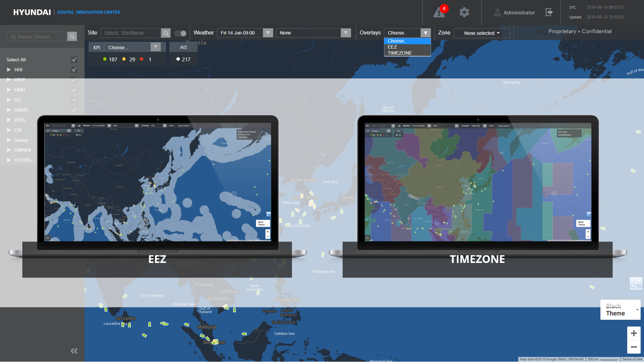Image resolution: width=644 pixels, height=362 pixels.
Task: Expand the HHI tree node
Action: (x=9, y=69)
